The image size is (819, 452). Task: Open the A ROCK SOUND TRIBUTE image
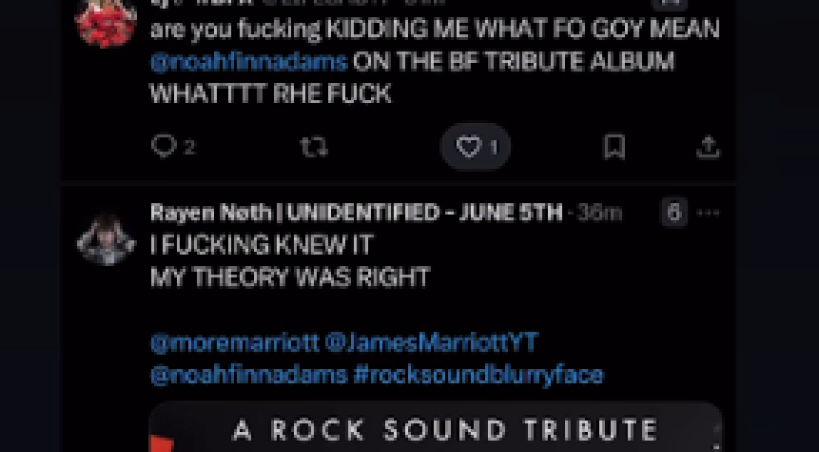coord(436,426)
